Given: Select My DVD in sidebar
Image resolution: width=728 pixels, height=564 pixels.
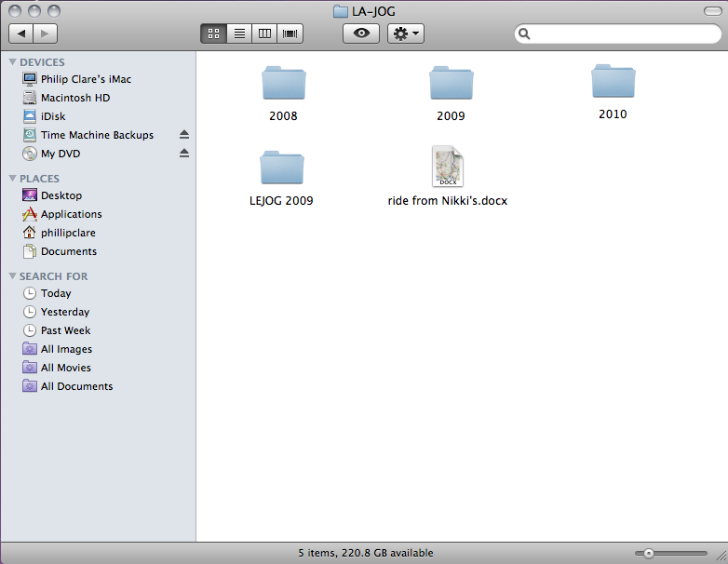Looking at the screenshot, I should click(x=99, y=154).
